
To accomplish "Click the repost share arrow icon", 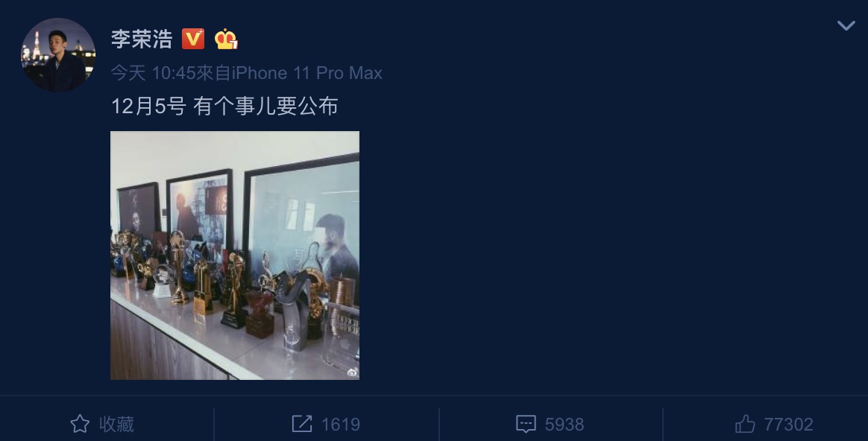I will point(302,425).
